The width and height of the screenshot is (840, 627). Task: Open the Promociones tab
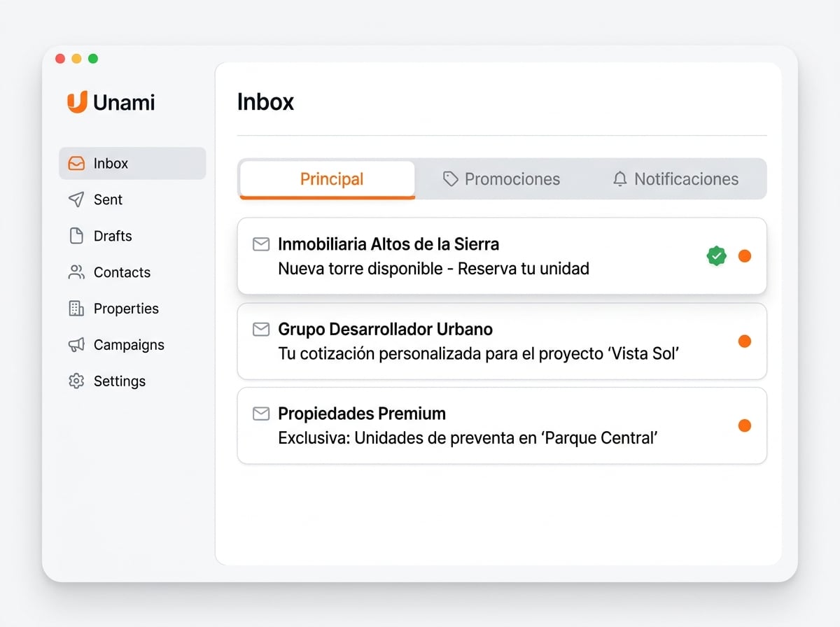click(502, 179)
